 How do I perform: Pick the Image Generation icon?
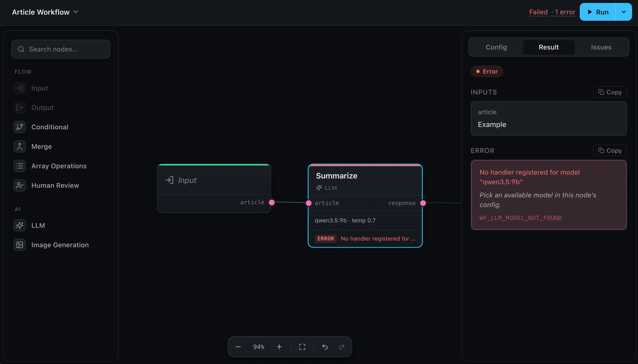[x=19, y=245]
